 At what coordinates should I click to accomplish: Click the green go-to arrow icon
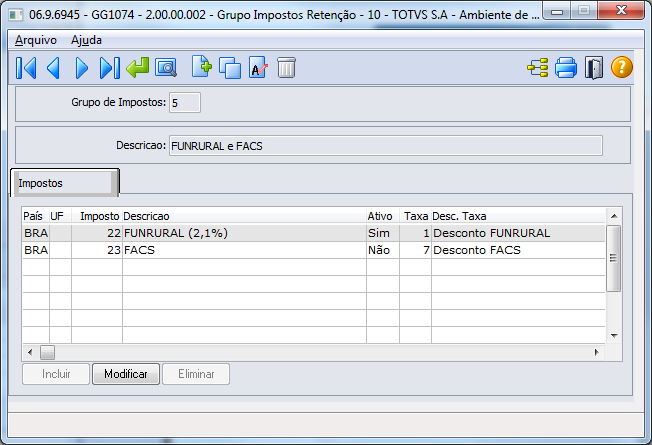pyautogui.click(x=138, y=68)
